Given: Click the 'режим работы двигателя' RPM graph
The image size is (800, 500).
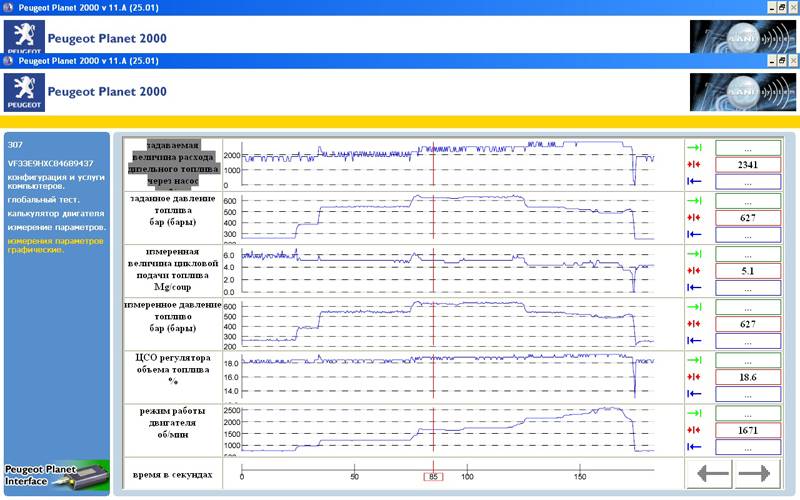Looking at the screenshot, I should coord(448,428).
